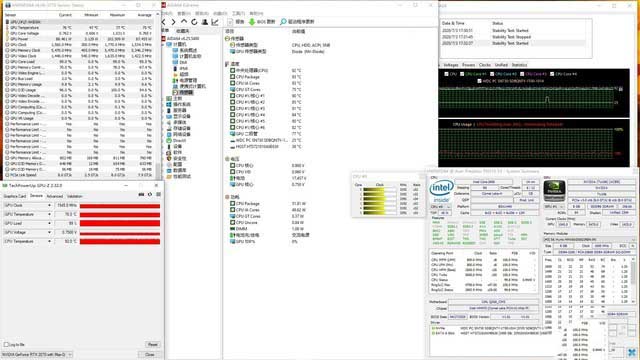Open the GPU Clock sensor dropdown arrow

point(49,205)
